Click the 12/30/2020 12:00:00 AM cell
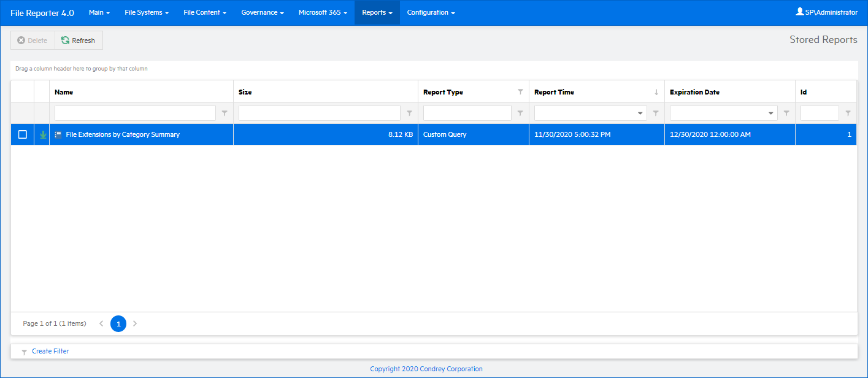This screenshot has height=378, width=868. 730,134
